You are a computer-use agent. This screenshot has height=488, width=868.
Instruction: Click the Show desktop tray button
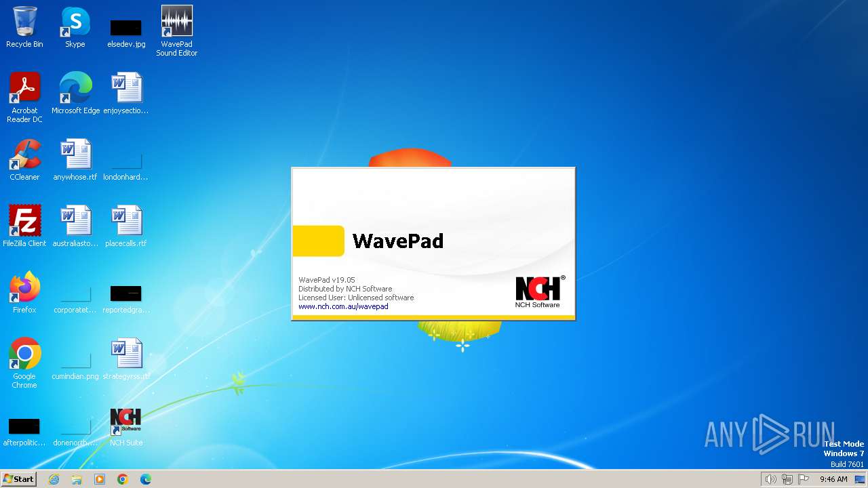(861, 479)
